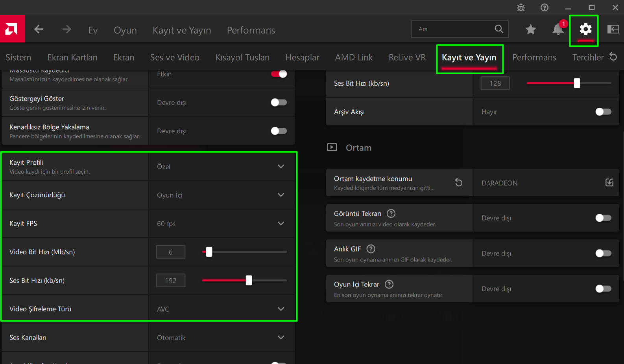Click the Ses Bit Hızı 128 value box

pos(495,83)
